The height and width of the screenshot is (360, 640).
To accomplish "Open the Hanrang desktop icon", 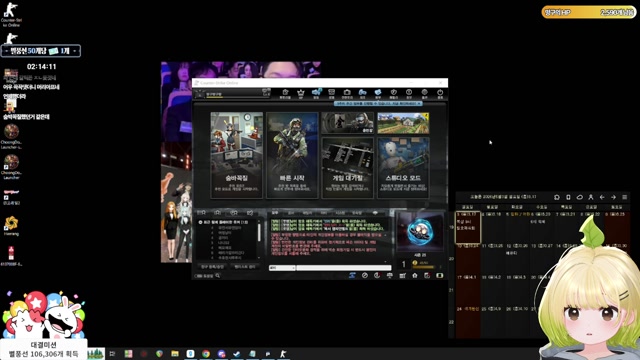I will click(x=11, y=226).
